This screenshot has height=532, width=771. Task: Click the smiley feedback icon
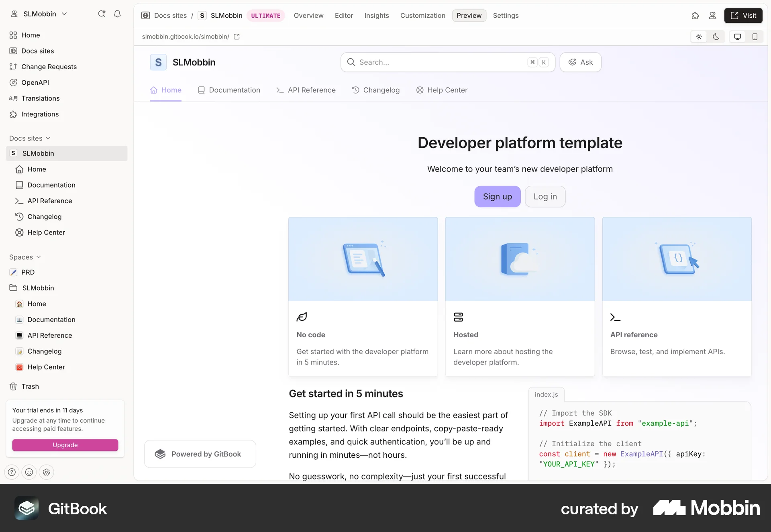[x=29, y=472]
